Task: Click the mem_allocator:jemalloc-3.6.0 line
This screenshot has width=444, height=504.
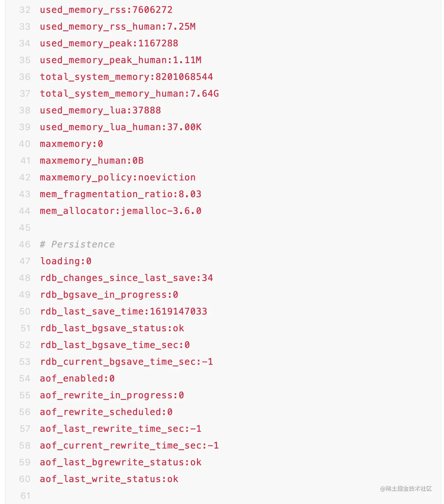Action: pos(121,211)
